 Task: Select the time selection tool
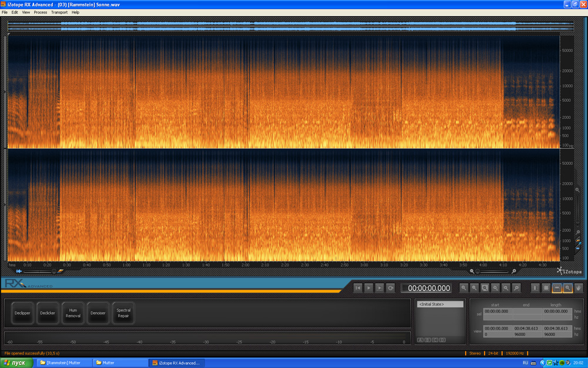[x=535, y=288]
